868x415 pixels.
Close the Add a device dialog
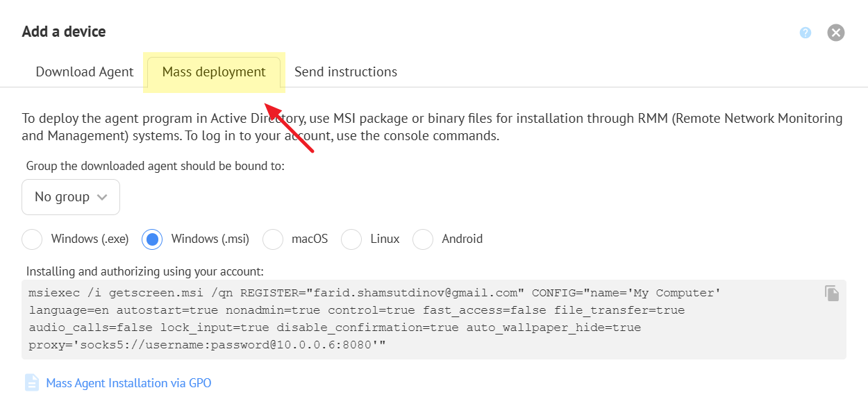point(835,33)
